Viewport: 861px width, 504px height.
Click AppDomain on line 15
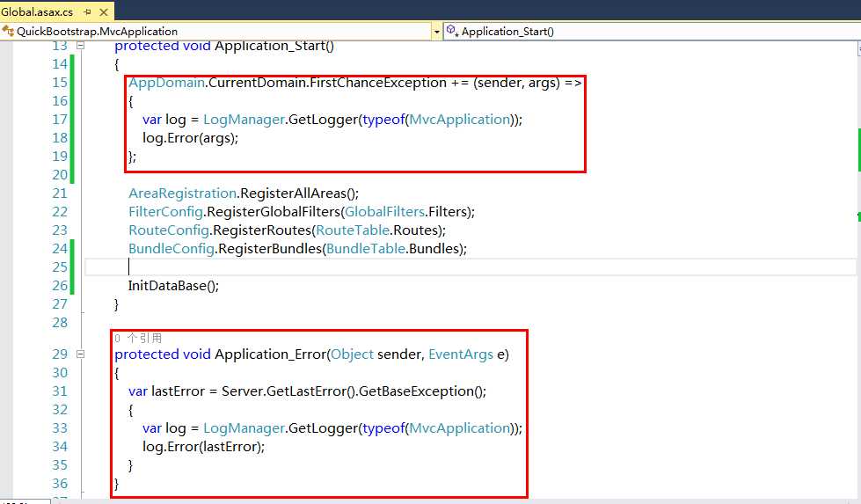[166, 83]
